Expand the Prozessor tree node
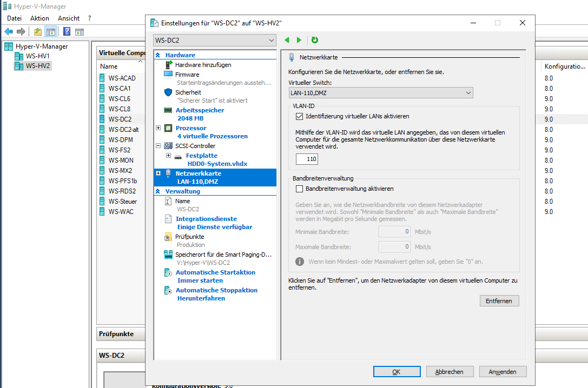The image size is (588, 388). click(158, 128)
